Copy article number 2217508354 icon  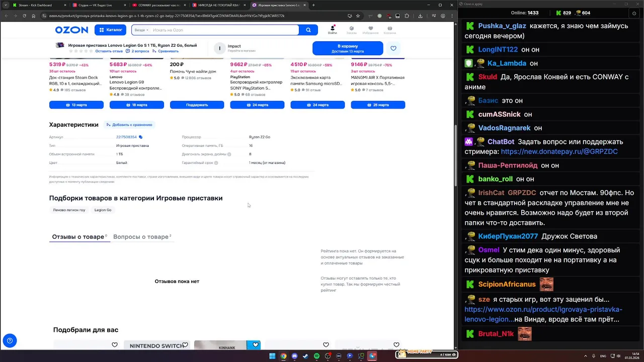pyautogui.click(x=141, y=137)
